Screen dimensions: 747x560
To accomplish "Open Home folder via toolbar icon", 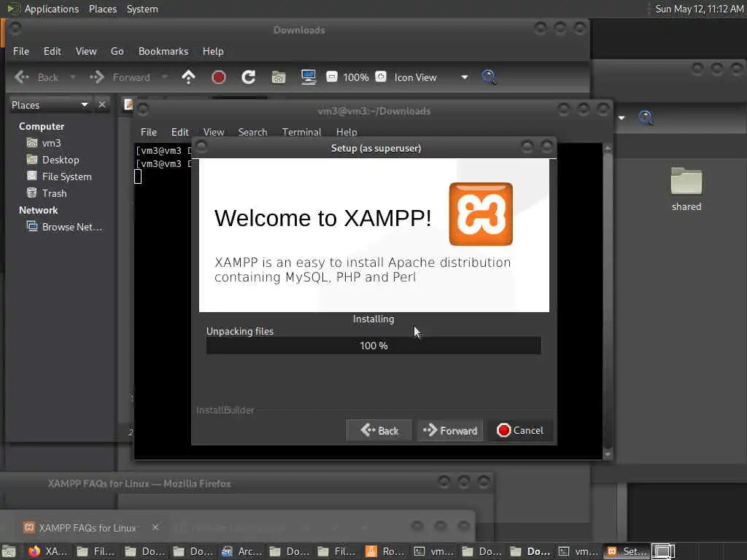I will tap(279, 77).
